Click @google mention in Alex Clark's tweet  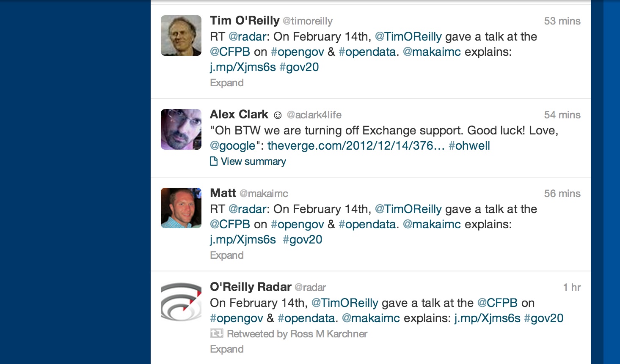[233, 146]
